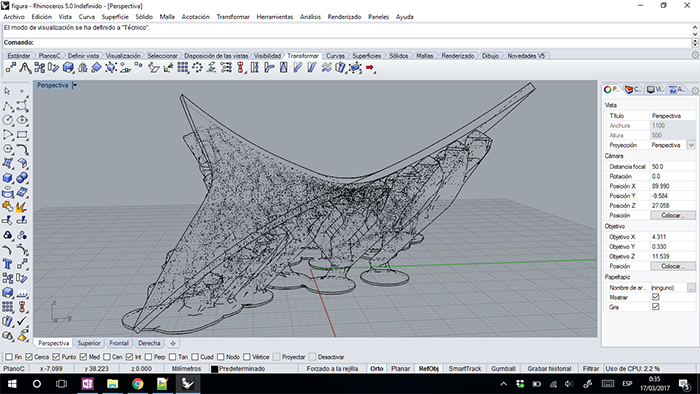Uncheck the Gris wallpaper checkbox
This screenshot has height=394, width=700.
point(655,307)
